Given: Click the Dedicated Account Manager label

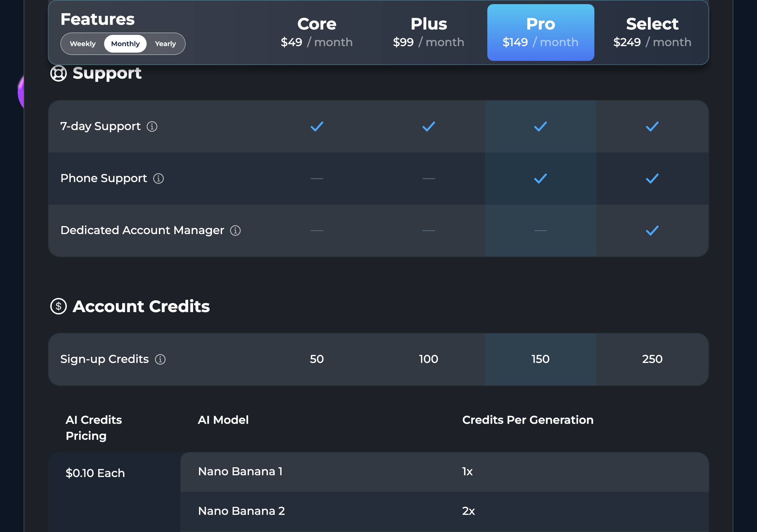Looking at the screenshot, I should tap(142, 231).
